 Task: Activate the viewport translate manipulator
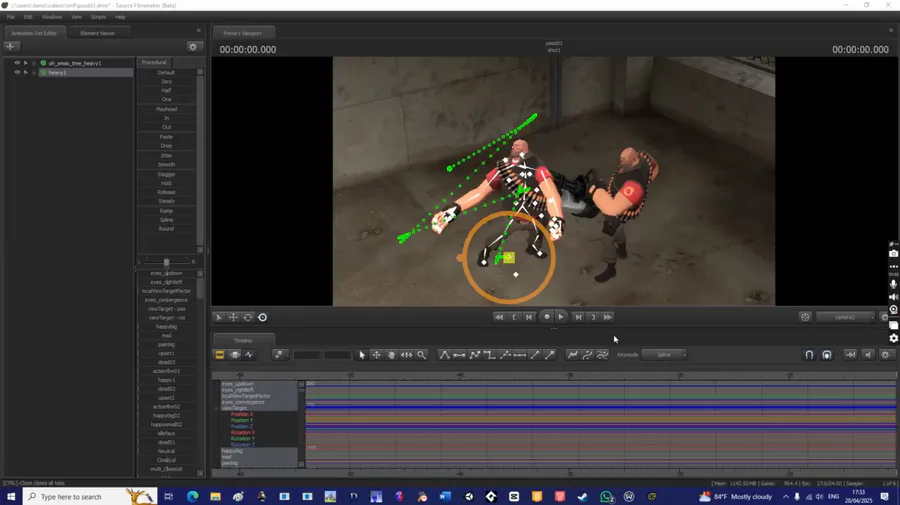[233, 317]
